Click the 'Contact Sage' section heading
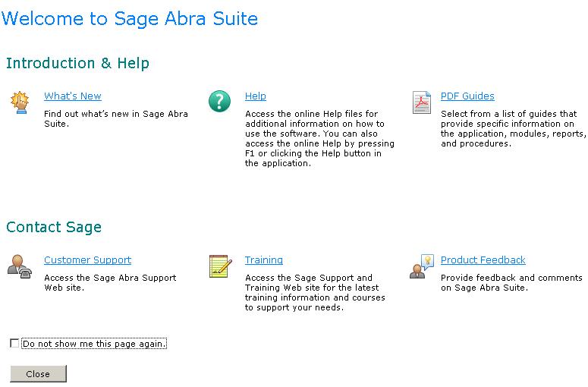The height and width of the screenshot is (387, 588). [x=54, y=227]
